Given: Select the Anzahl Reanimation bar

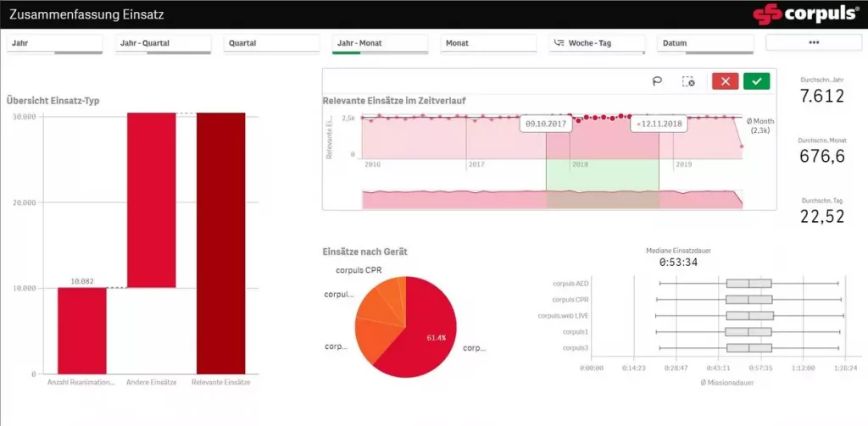Looking at the screenshot, I should pos(82,331).
